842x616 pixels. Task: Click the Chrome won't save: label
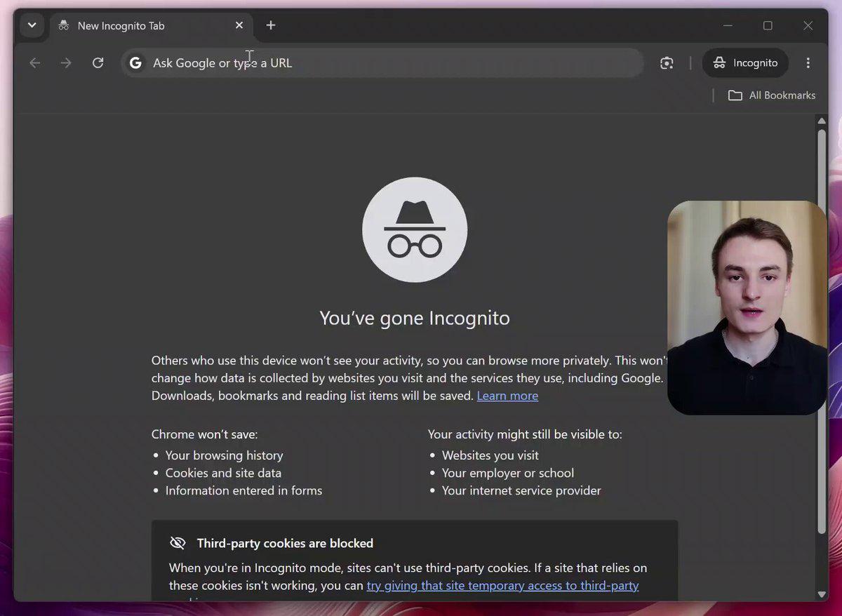click(x=204, y=434)
